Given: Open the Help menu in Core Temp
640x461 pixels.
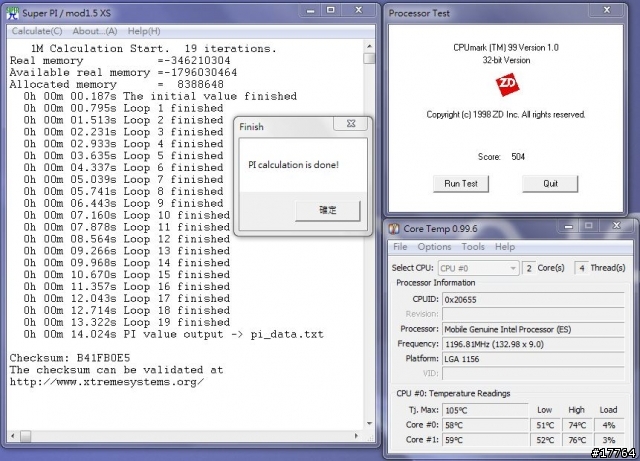Looking at the screenshot, I should point(505,247).
